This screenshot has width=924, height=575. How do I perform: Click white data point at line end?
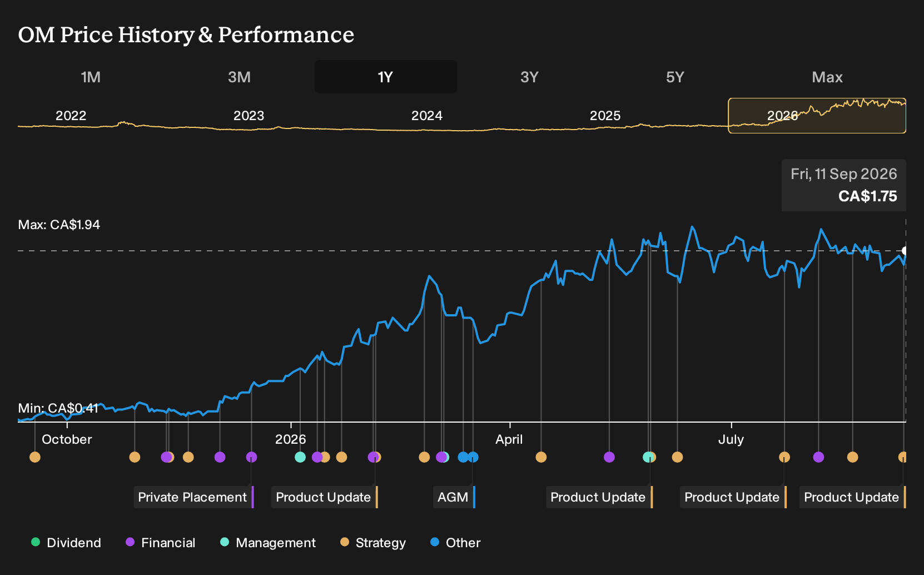click(x=905, y=251)
